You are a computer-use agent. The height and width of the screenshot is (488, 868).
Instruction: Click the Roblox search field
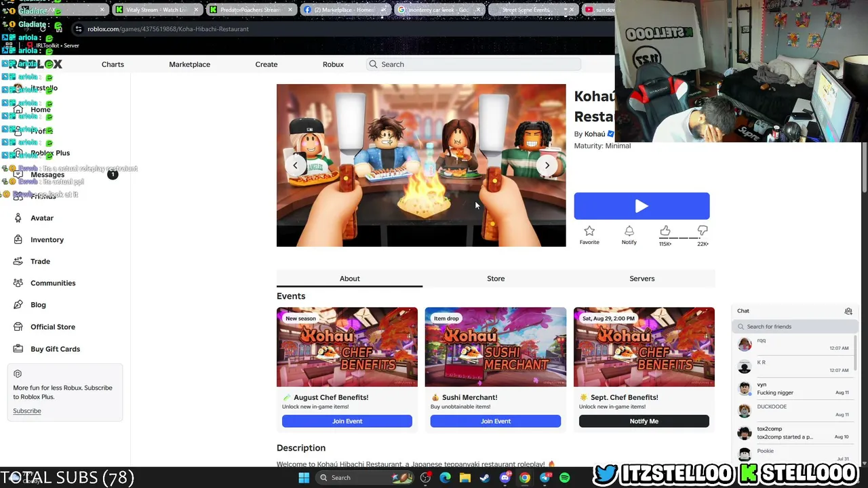point(475,64)
